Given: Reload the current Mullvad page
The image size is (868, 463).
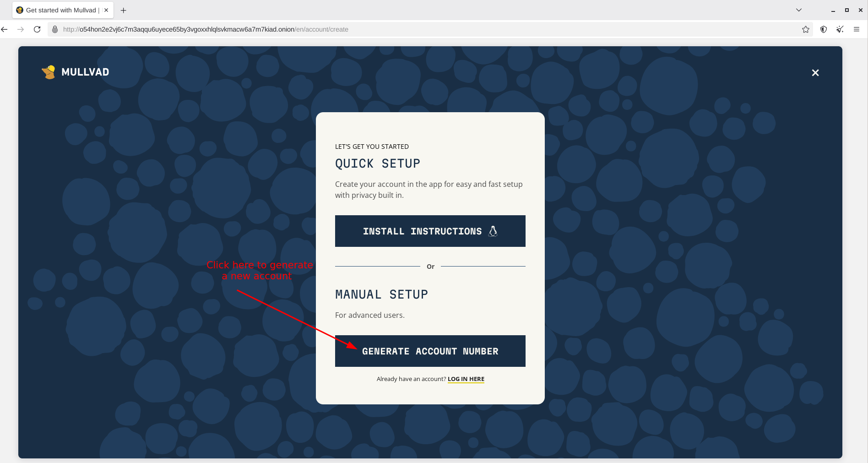Looking at the screenshot, I should tap(37, 29).
